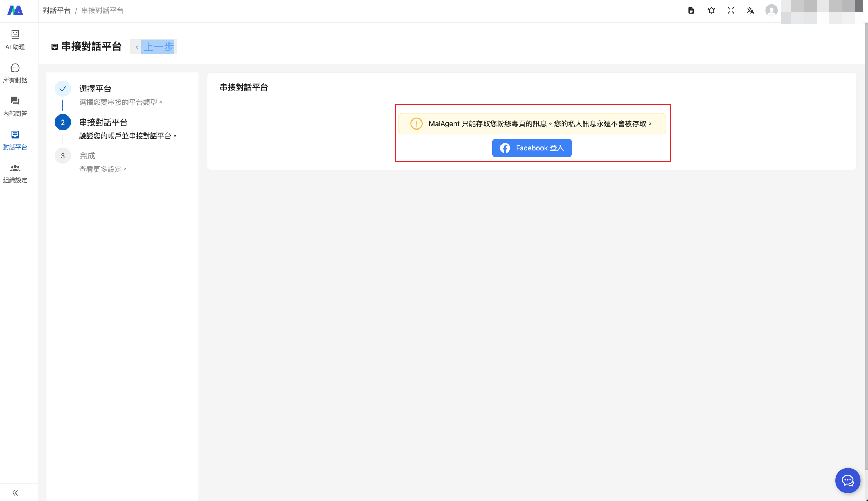This screenshot has height=501, width=868.
Task: Open the documentation file icon
Action: point(691,10)
